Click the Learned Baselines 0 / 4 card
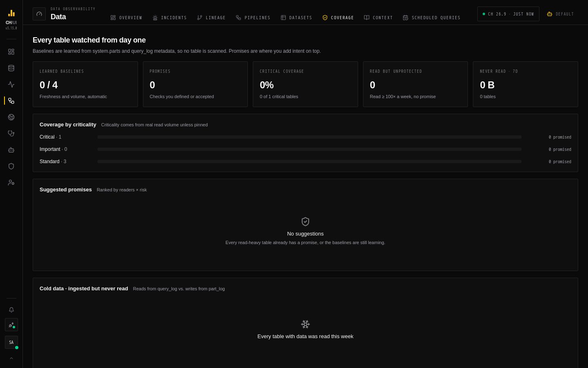Screen dimensions: 588x368 pyautogui.click(x=85, y=84)
